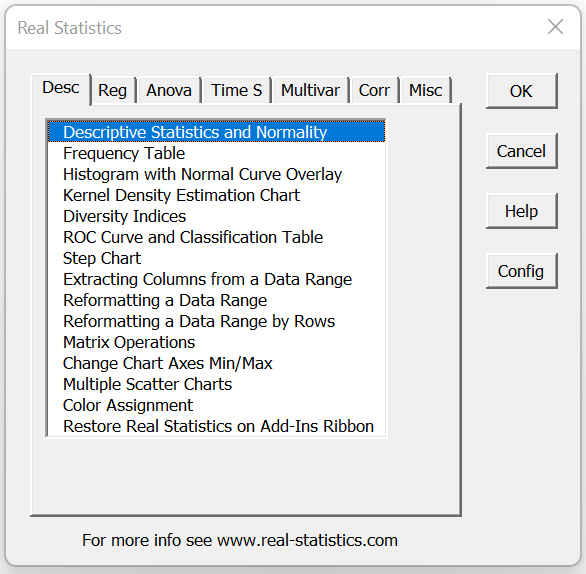The height and width of the screenshot is (574, 586).
Task: Switch to the Reg tab
Action: click(x=113, y=90)
